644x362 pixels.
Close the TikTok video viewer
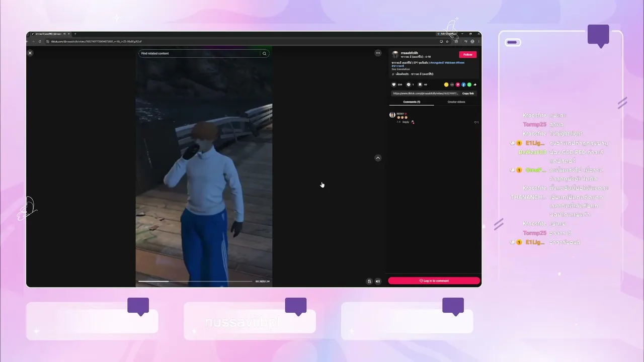[30, 53]
